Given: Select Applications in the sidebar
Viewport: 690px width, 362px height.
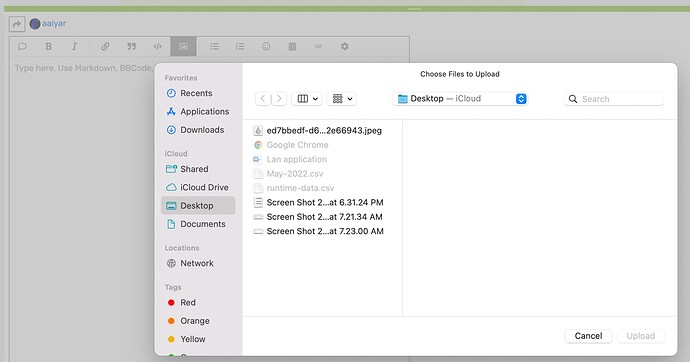Looking at the screenshot, I should point(198,112).
